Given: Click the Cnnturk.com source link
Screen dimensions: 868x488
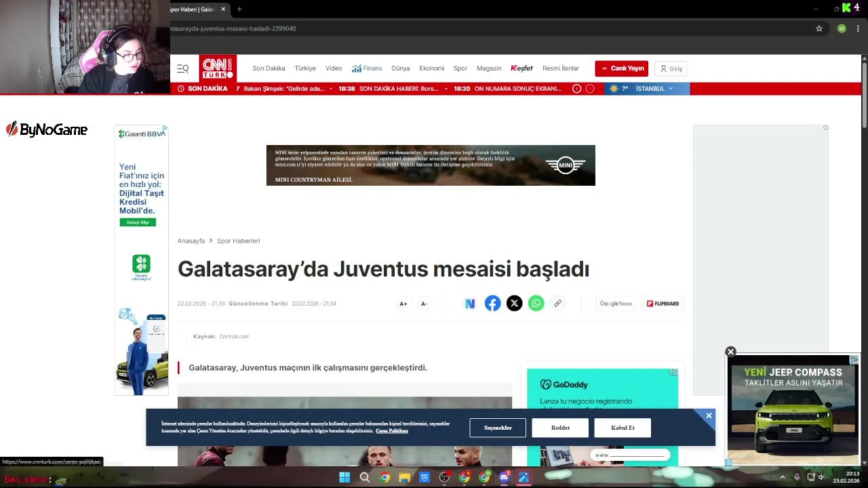Looking at the screenshot, I should [x=234, y=336].
